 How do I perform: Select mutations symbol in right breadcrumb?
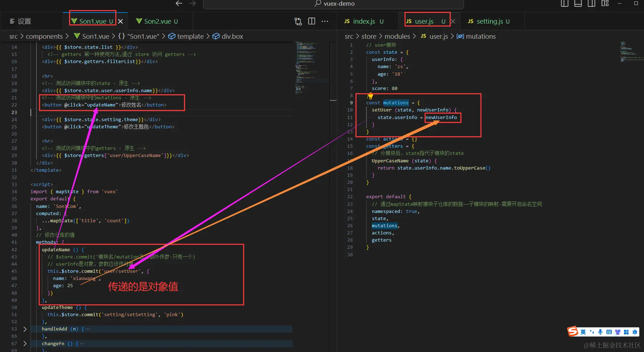click(476, 36)
